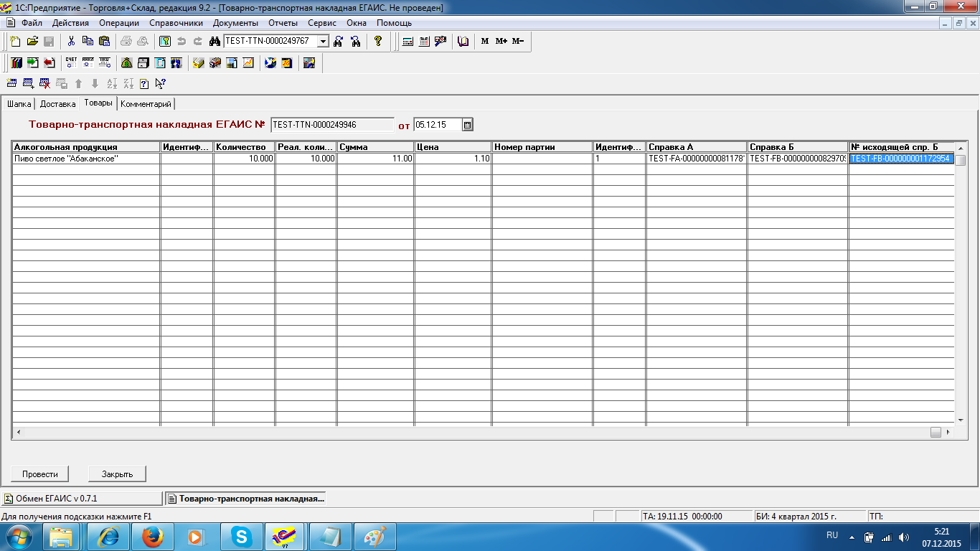This screenshot has height=551, width=980.
Task: Open the Файл menu
Action: coord(32,23)
